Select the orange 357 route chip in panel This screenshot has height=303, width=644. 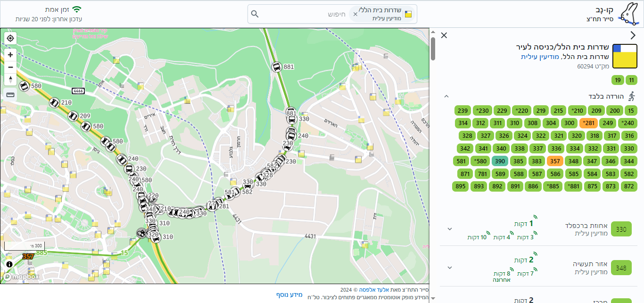pyautogui.click(x=555, y=161)
